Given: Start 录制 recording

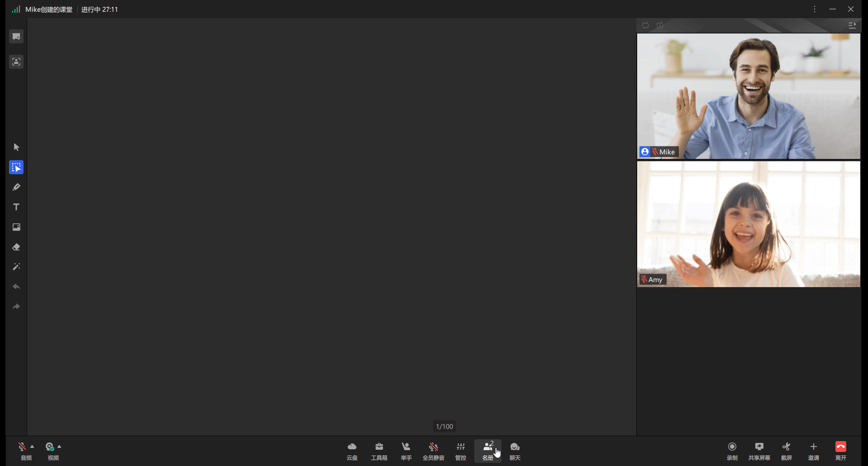Looking at the screenshot, I should point(732,451).
